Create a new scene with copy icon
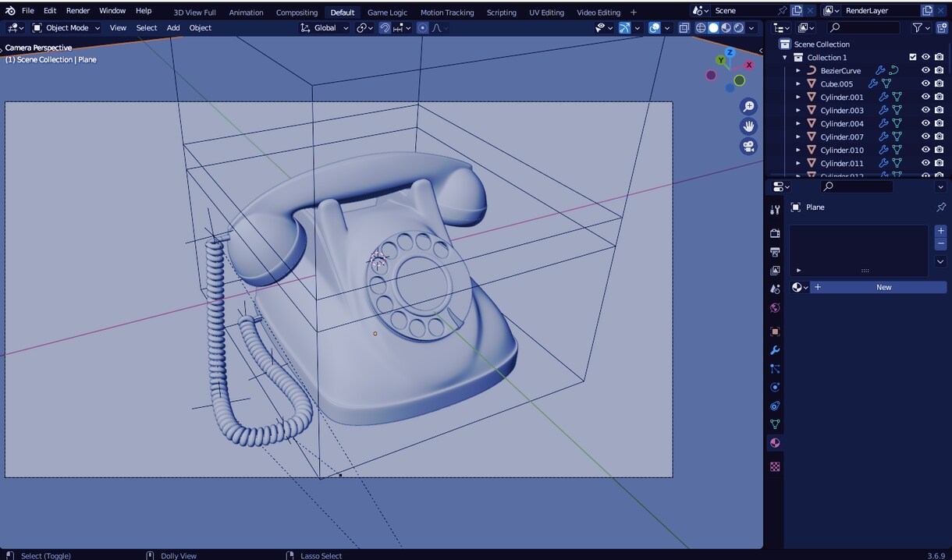The height and width of the screenshot is (560, 952). coord(797,11)
